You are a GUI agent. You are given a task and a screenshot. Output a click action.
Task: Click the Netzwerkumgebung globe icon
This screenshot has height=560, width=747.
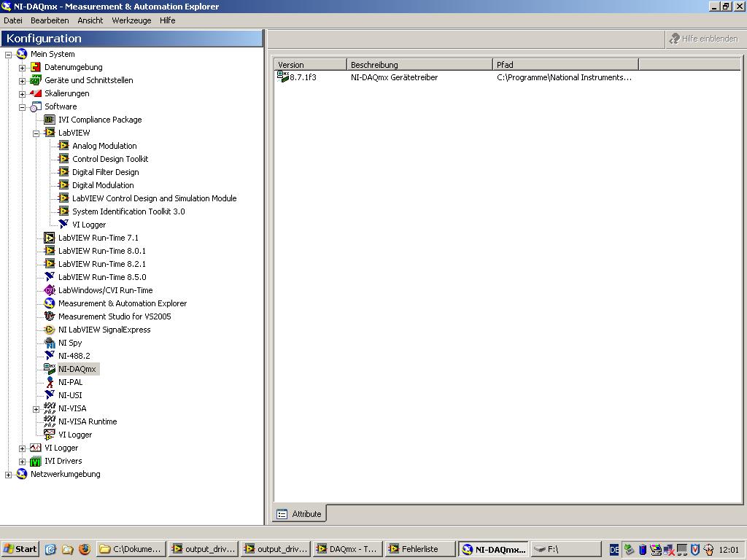(22, 474)
